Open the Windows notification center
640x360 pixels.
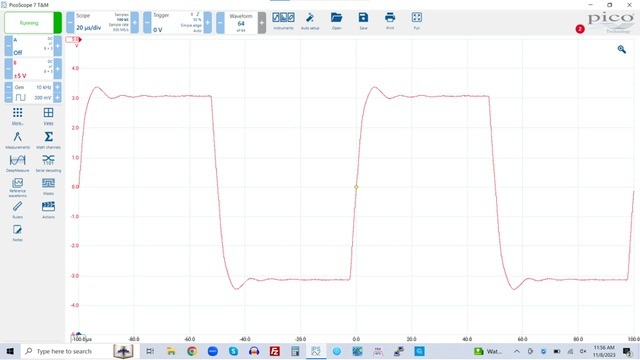(x=628, y=351)
